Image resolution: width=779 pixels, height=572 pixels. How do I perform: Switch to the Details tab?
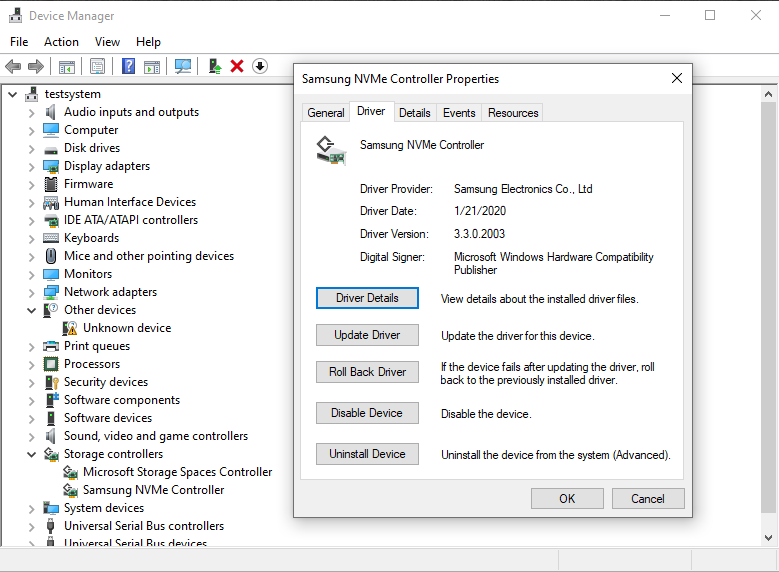pos(415,113)
